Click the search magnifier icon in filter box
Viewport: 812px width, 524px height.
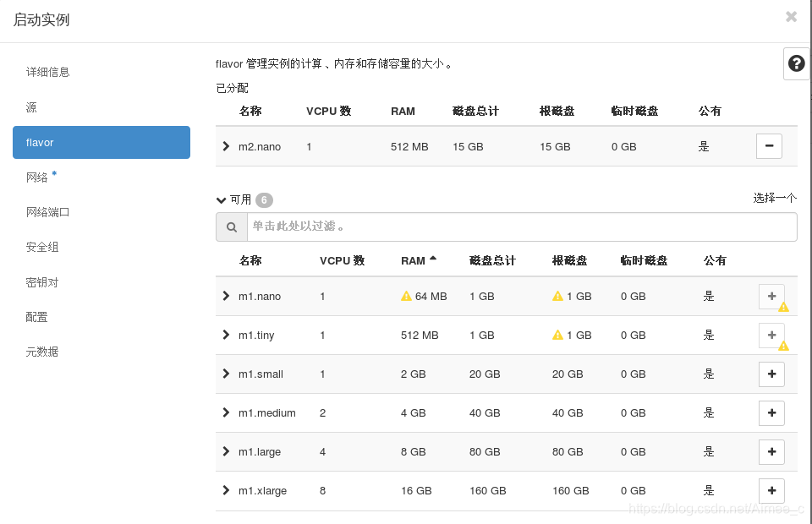(x=232, y=227)
